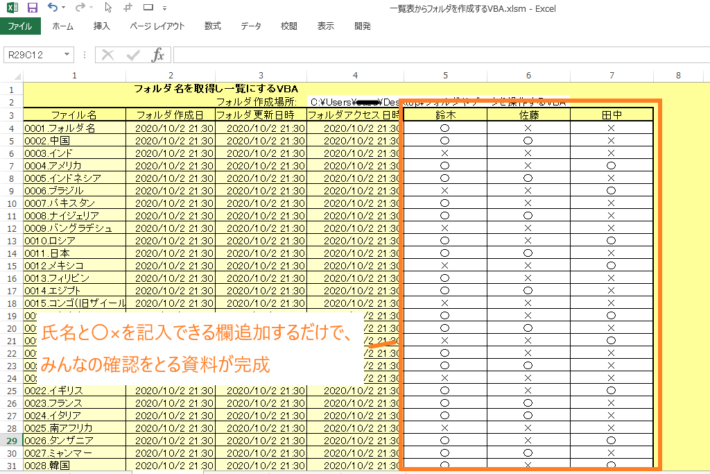Open the ファイル tab
710x474 pixels.
click(x=20, y=26)
